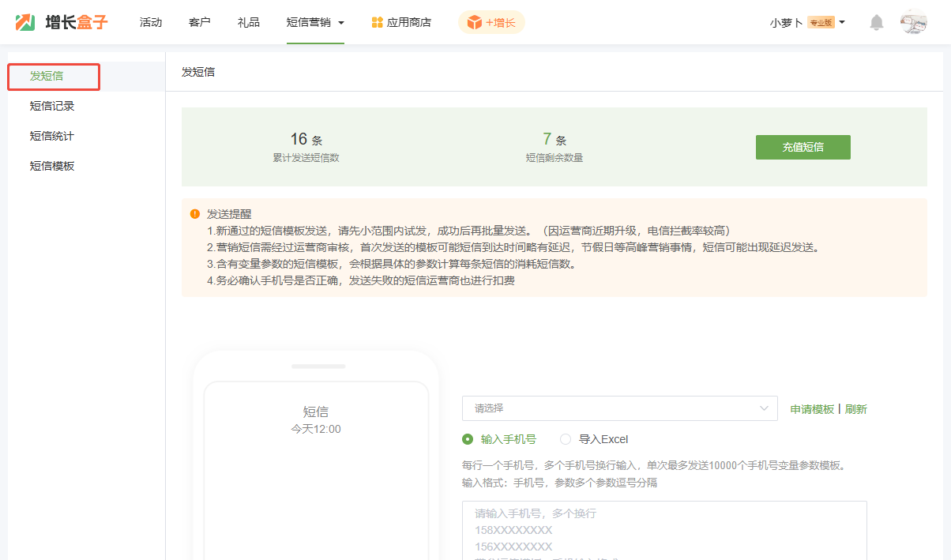
Task: Click the 增长盒子 logo icon
Action: point(25,22)
